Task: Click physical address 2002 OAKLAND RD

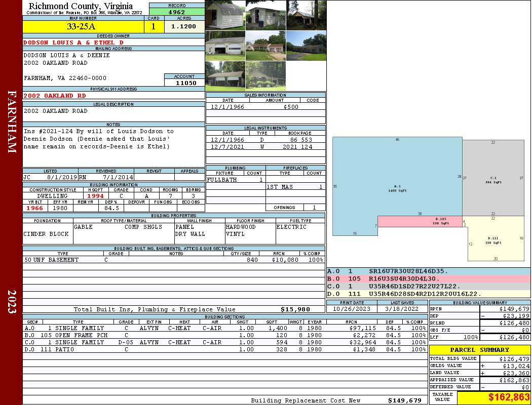Action: tap(55, 95)
